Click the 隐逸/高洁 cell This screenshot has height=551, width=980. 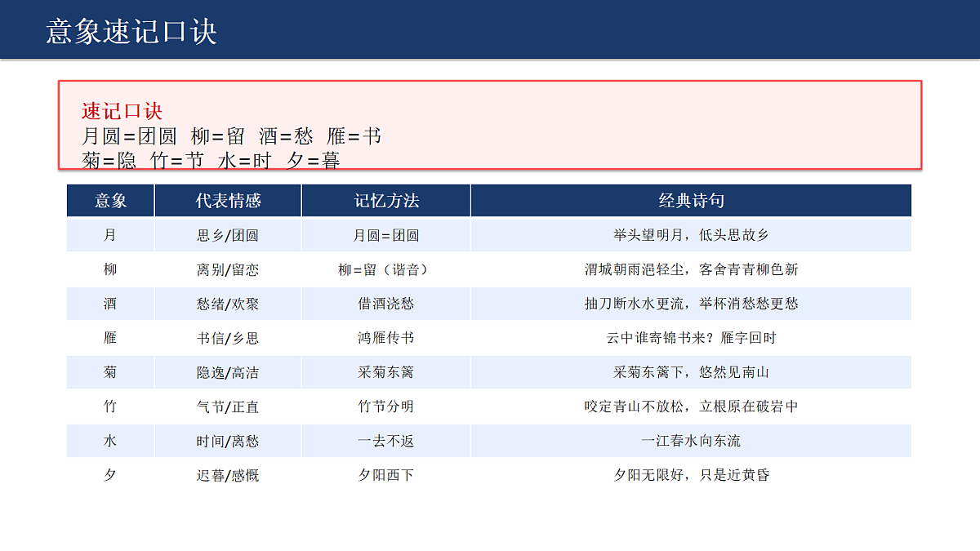(x=228, y=372)
